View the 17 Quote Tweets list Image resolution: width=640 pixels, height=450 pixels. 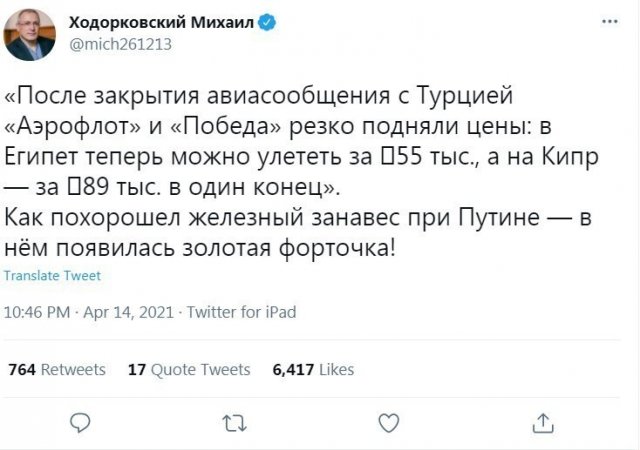189,370
